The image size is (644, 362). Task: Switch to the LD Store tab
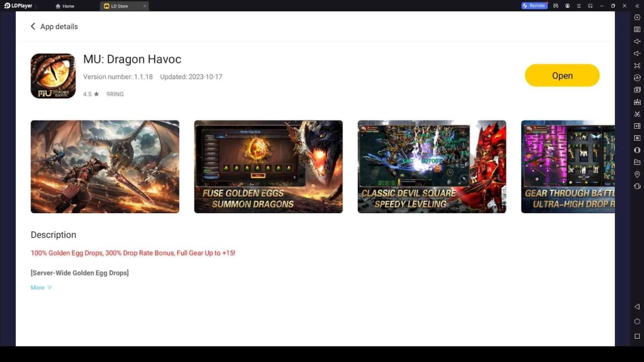(x=119, y=6)
